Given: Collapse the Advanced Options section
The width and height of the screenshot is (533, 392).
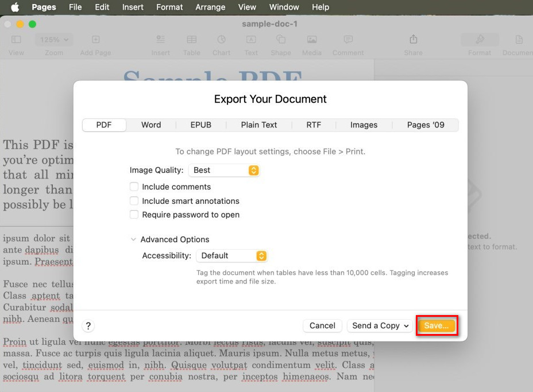Looking at the screenshot, I should (133, 239).
